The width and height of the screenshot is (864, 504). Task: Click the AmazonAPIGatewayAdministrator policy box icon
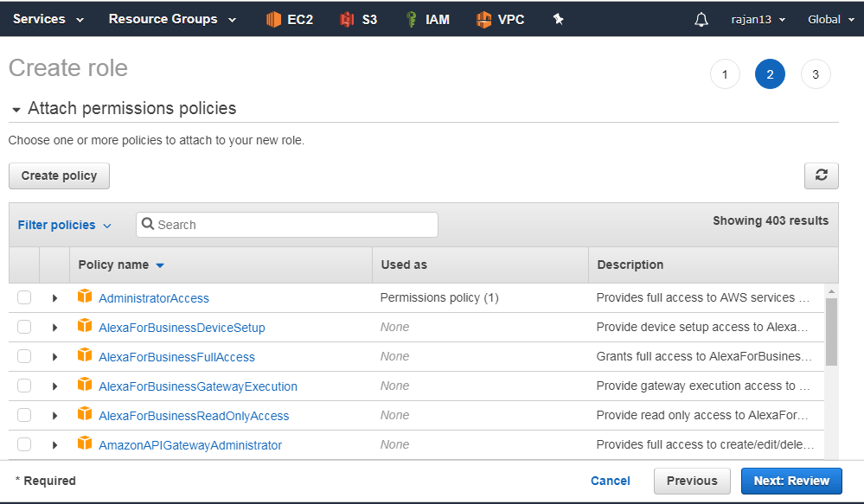pos(84,443)
